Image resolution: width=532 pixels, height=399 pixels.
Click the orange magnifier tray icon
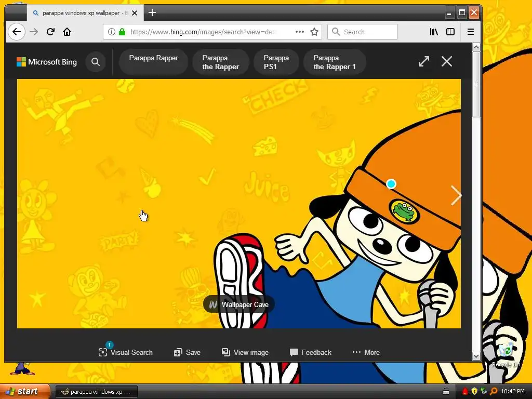click(x=494, y=392)
